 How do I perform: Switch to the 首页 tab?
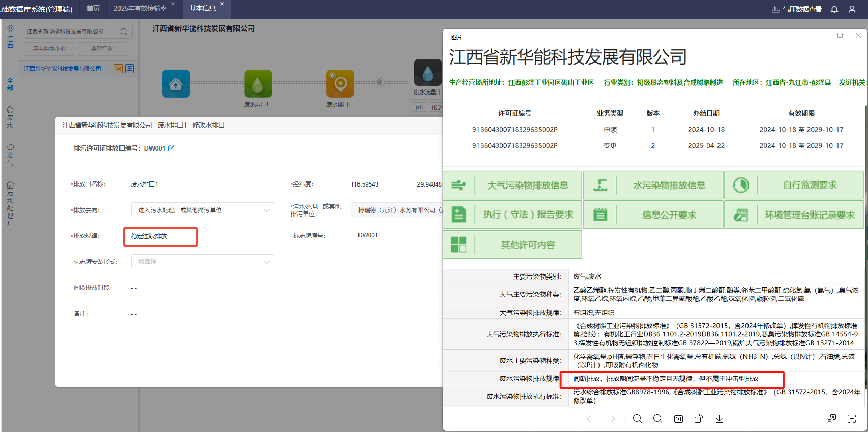pyautogui.click(x=93, y=8)
